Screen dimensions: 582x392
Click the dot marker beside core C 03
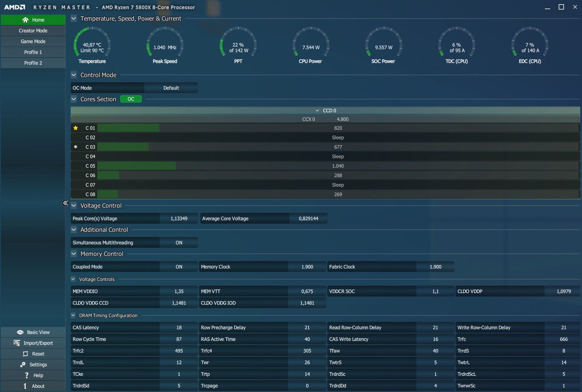pos(76,147)
